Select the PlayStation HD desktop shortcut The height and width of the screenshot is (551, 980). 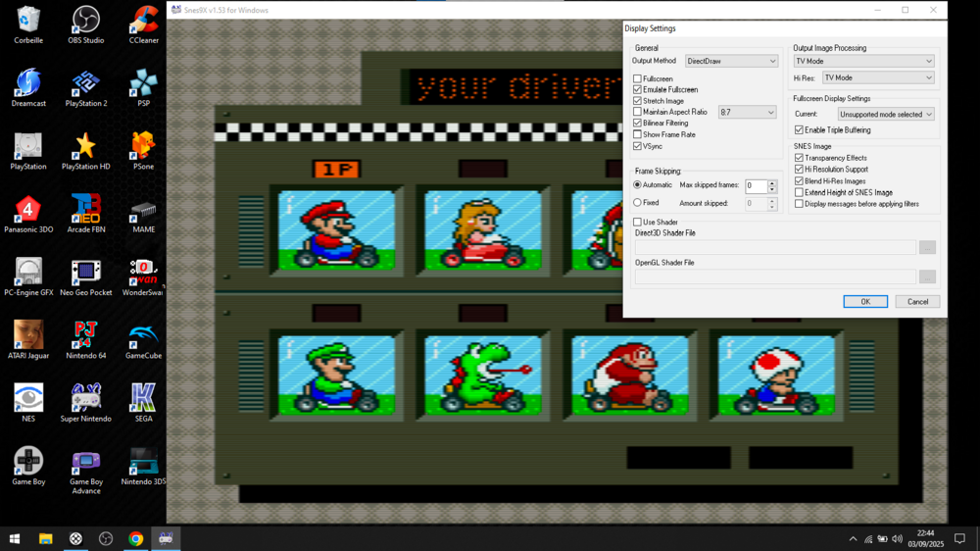click(85, 151)
